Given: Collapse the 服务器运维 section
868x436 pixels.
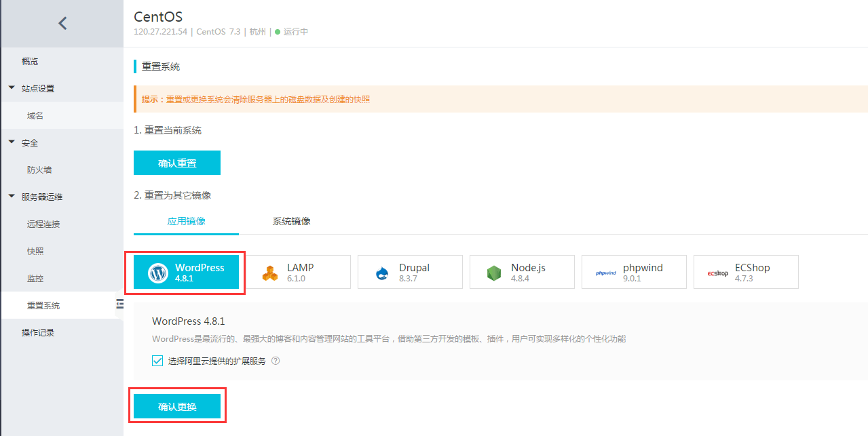Looking at the screenshot, I should pos(12,197).
